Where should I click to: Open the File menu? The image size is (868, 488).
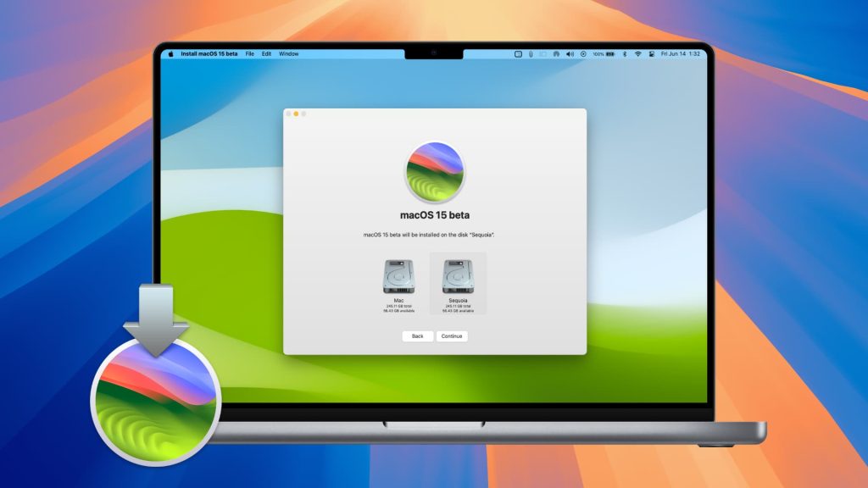pos(249,53)
